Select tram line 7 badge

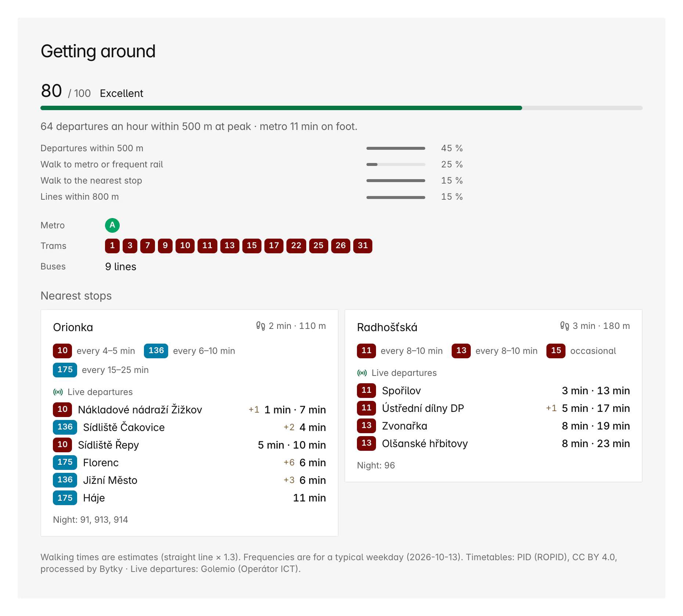click(x=148, y=246)
